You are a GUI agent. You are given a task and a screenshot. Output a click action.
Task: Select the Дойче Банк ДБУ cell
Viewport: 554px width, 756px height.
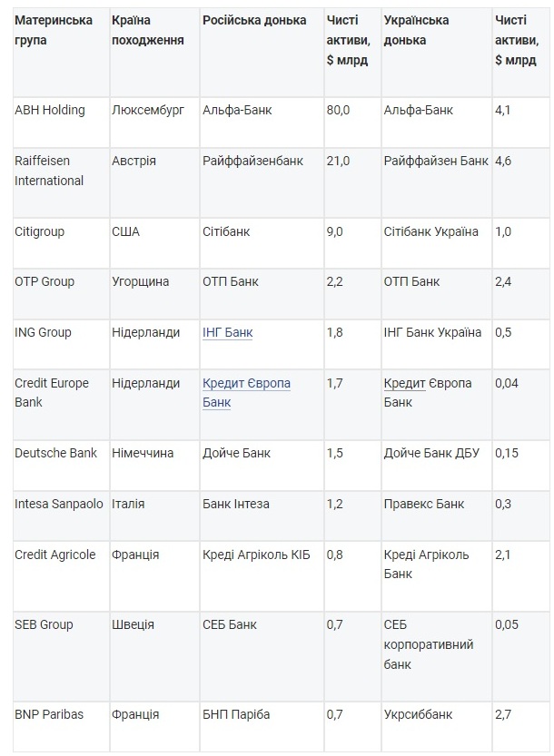(432, 453)
